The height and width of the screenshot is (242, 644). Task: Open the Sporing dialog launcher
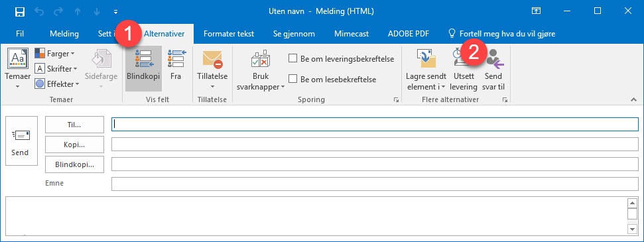tap(396, 100)
